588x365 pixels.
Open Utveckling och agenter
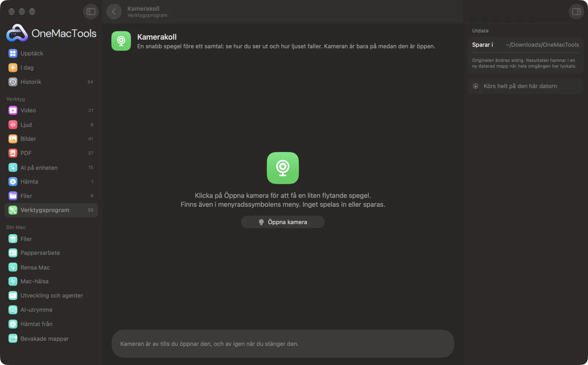[x=52, y=296]
